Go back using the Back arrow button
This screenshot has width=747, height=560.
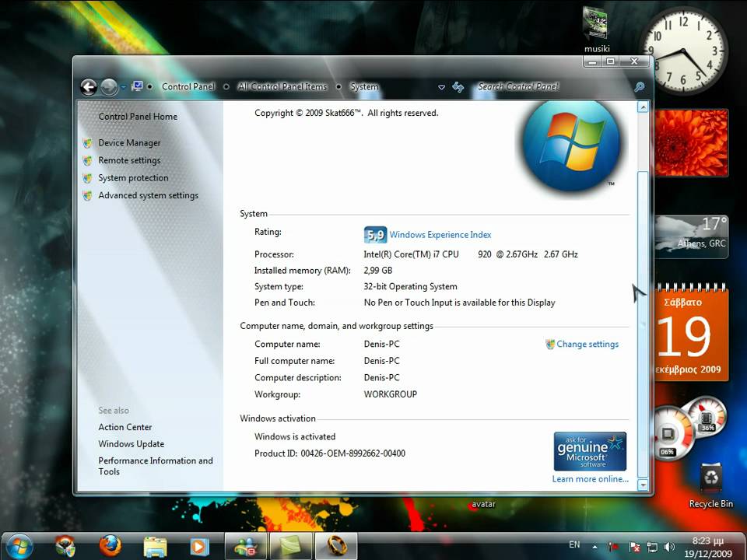click(x=89, y=86)
